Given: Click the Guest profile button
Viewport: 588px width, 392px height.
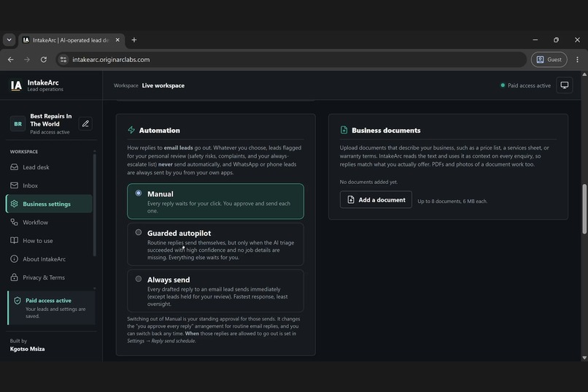Looking at the screenshot, I should pos(549,60).
